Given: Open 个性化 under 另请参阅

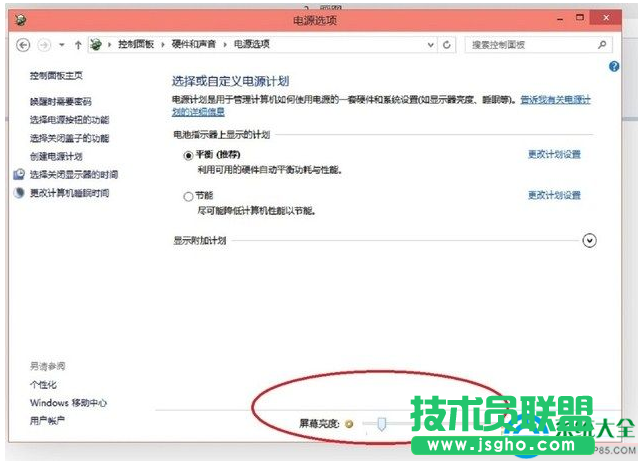Looking at the screenshot, I should (43, 385).
